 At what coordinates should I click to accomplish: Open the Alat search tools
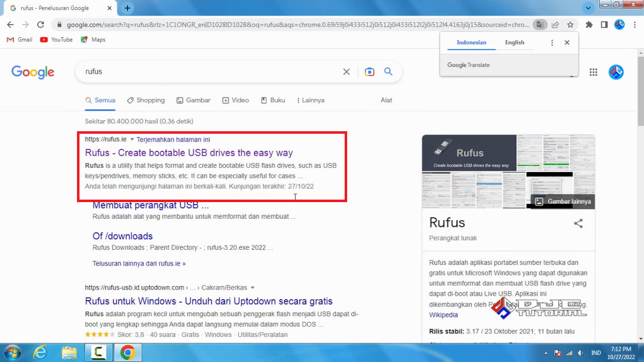pyautogui.click(x=386, y=100)
